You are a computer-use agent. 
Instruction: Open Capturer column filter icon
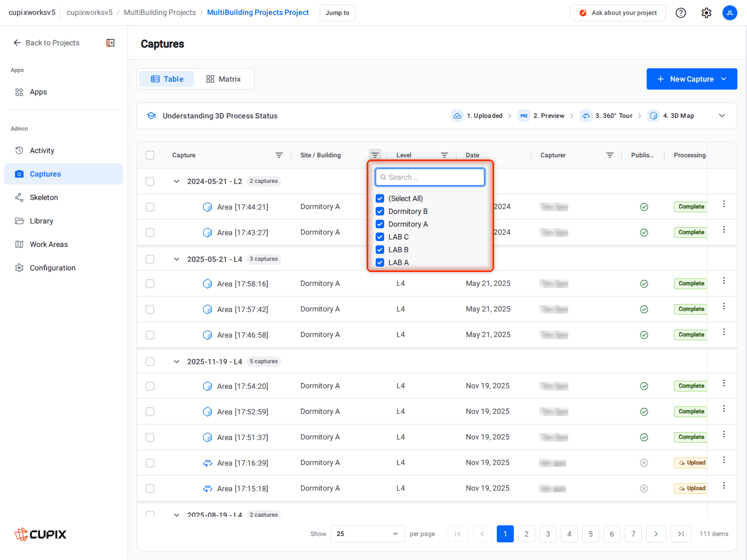tap(610, 155)
